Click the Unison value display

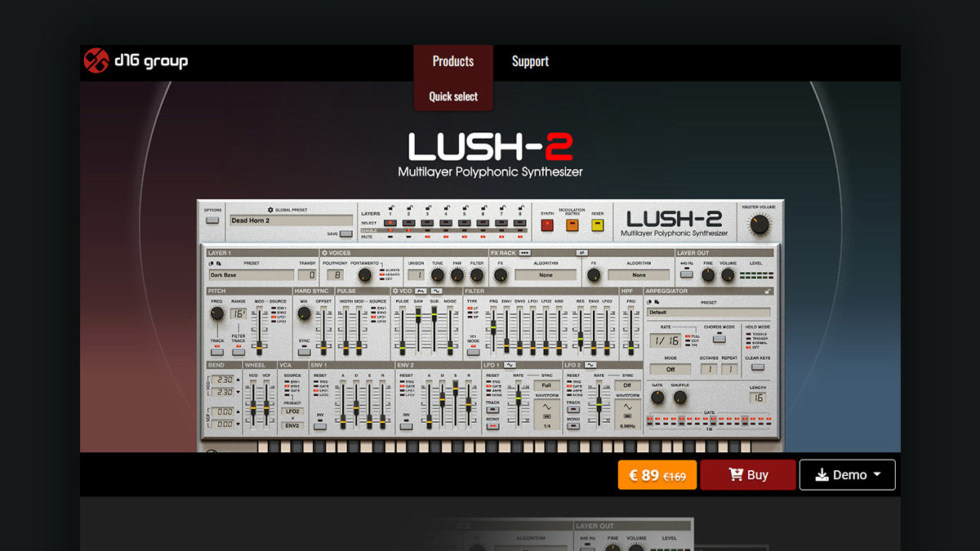pos(416,275)
